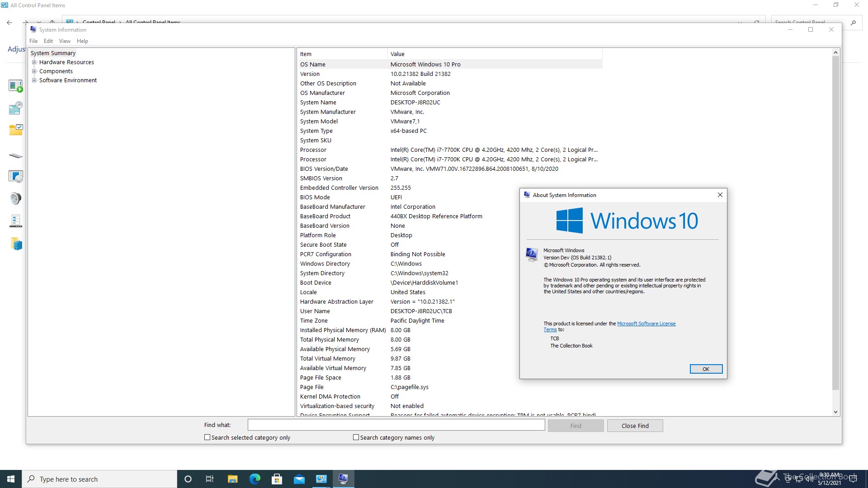Open the View menu

(x=65, y=41)
